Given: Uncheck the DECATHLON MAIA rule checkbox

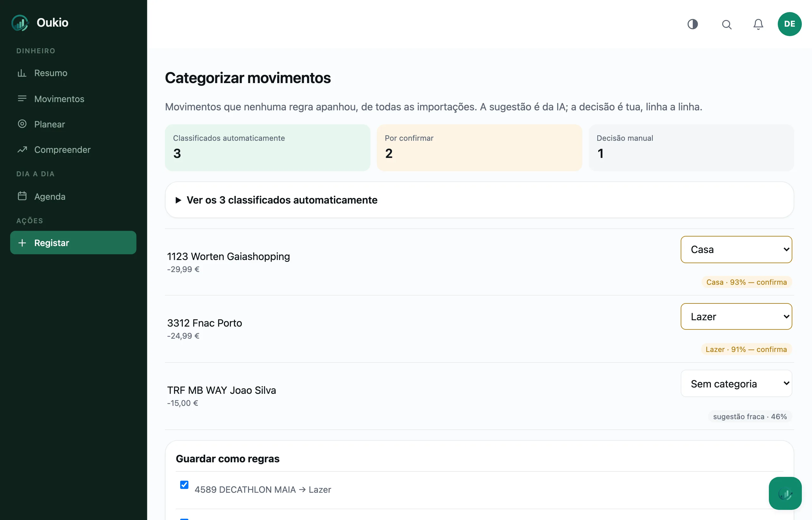Looking at the screenshot, I should point(184,485).
